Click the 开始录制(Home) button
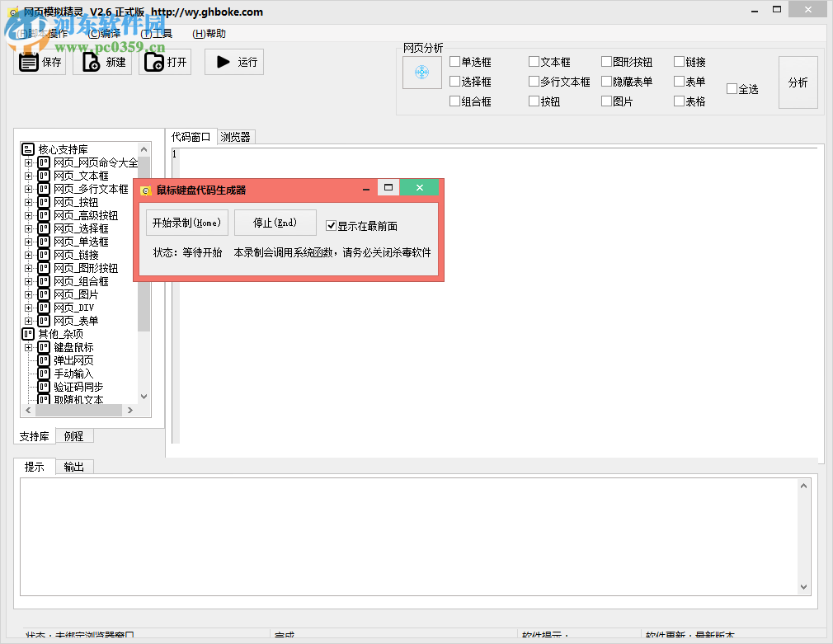Image resolution: width=833 pixels, height=644 pixels. click(186, 222)
